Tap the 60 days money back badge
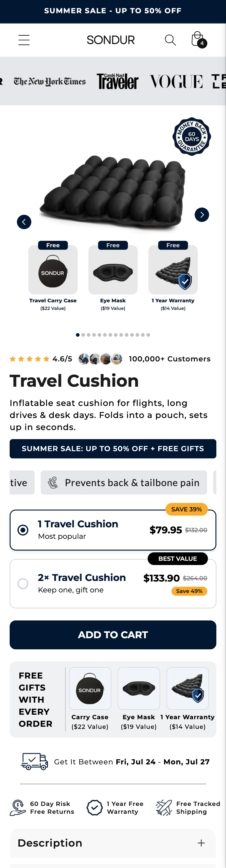Image resolution: width=226 pixels, height=868 pixels. (192, 136)
